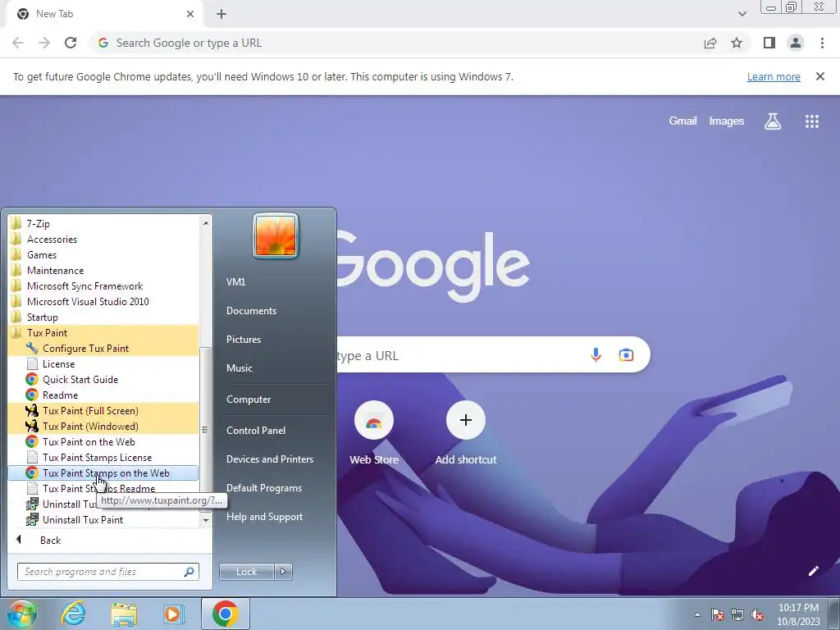Click the Customize Chrome pencil icon
Image resolution: width=840 pixels, height=630 pixels.
pyautogui.click(x=813, y=571)
